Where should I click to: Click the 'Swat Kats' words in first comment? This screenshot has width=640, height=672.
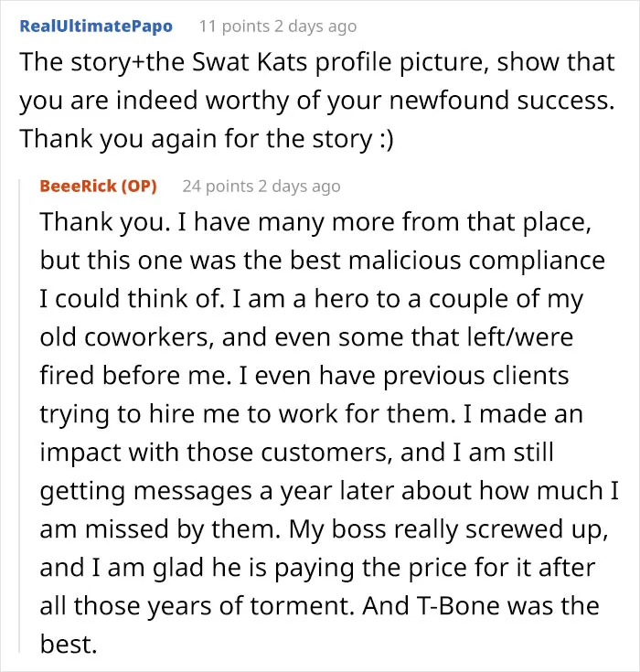pyautogui.click(x=250, y=62)
